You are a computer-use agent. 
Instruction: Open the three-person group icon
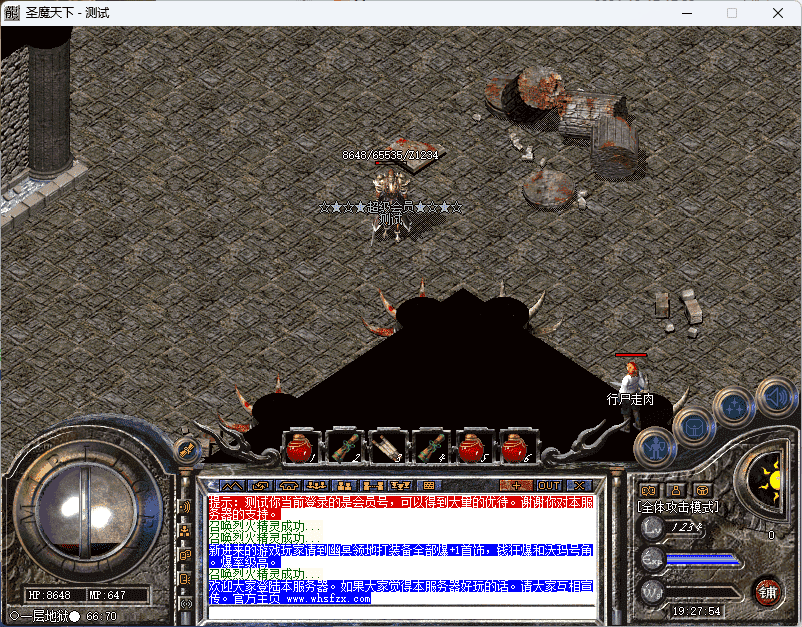(316, 485)
